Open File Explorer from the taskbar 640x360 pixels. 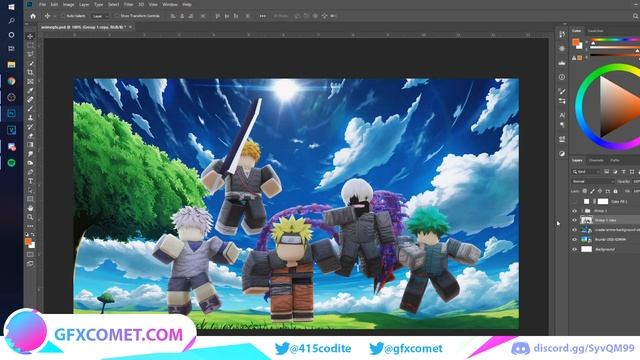[11, 64]
